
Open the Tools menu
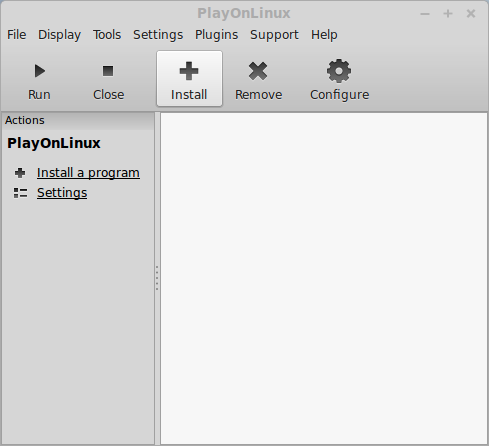tap(107, 35)
